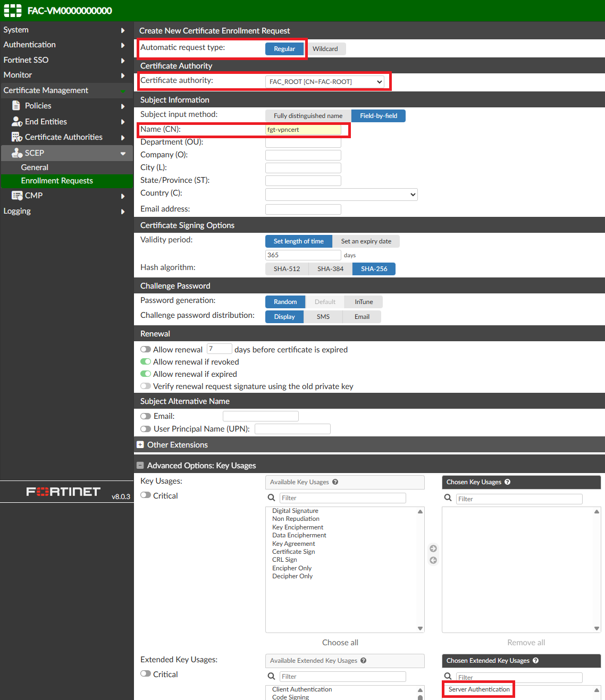Image resolution: width=605 pixels, height=700 pixels.
Task: Select InTune password generation
Action: pyautogui.click(x=364, y=302)
